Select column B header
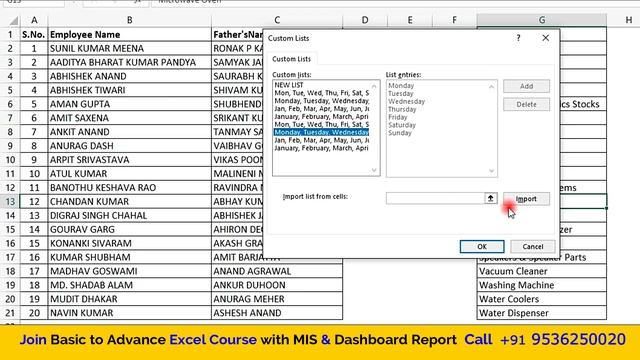 click(x=129, y=20)
